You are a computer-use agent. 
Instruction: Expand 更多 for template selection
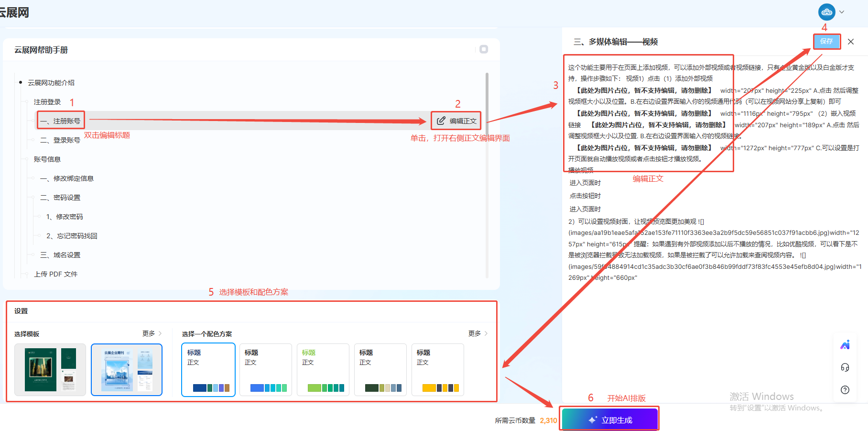(x=152, y=333)
